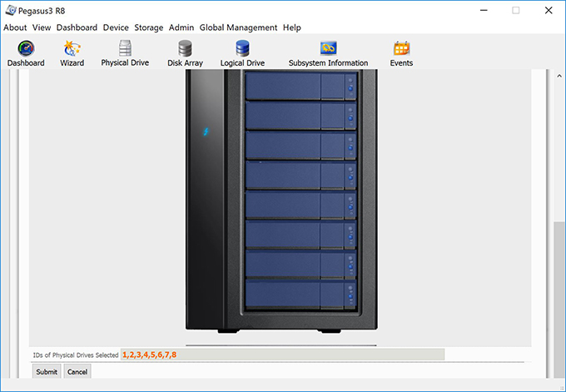Open the Events view
Image resolution: width=566 pixels, height=392 pixels.
pos(401,53)
